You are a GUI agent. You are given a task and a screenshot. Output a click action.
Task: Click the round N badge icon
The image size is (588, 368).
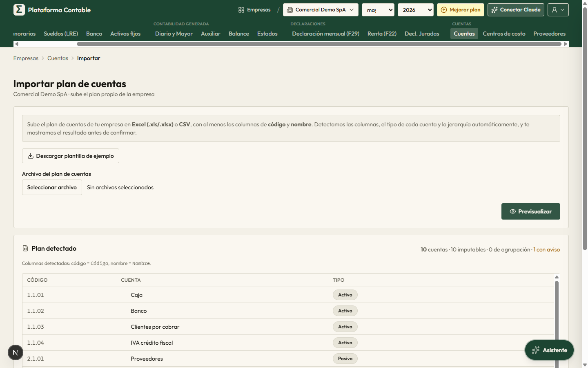point(16,352)
